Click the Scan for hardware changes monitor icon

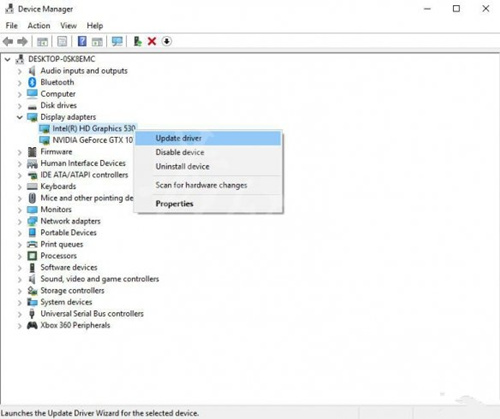pyautogui.click(x=117, y=41)
